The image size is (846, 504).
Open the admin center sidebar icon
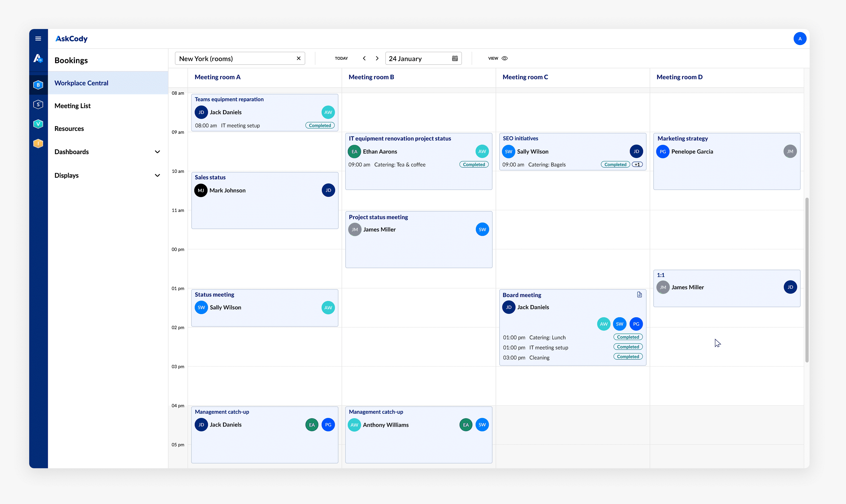pos(38,59)
